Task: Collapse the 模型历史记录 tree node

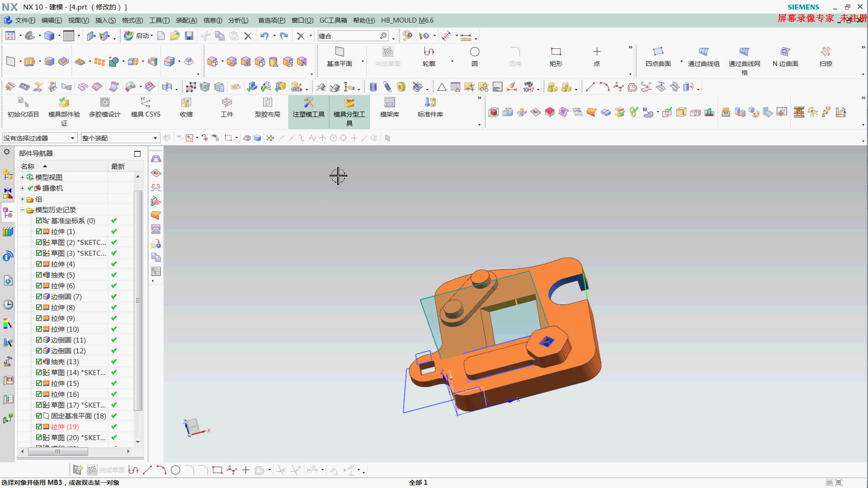Action: click(x=22, y=210)
